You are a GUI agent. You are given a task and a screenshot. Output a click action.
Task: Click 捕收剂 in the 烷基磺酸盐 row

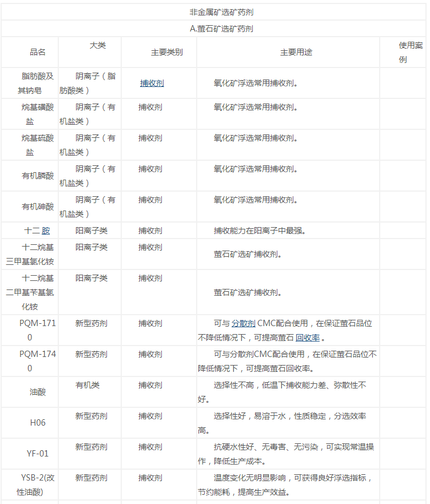click(150, 107)
